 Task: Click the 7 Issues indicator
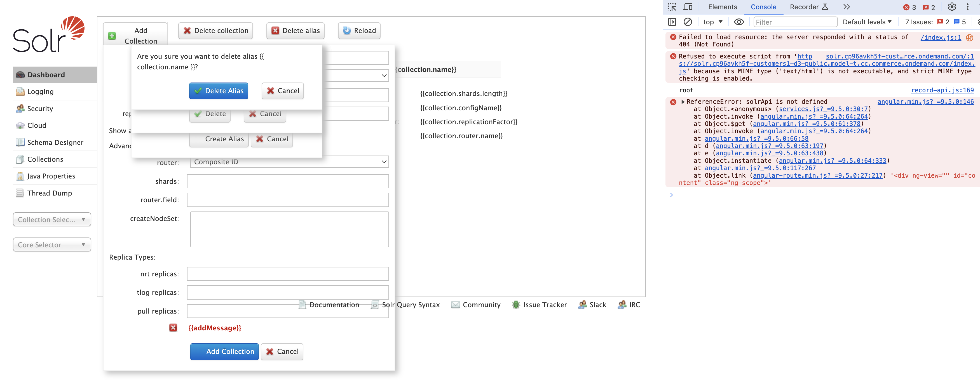point(936,22)
